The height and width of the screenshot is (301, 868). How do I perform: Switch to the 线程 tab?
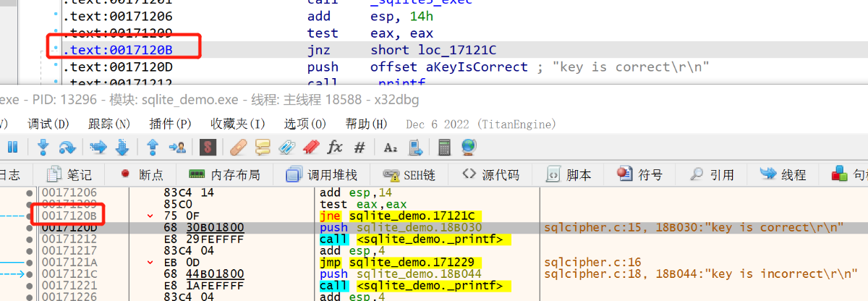click(x=783, y=174)
